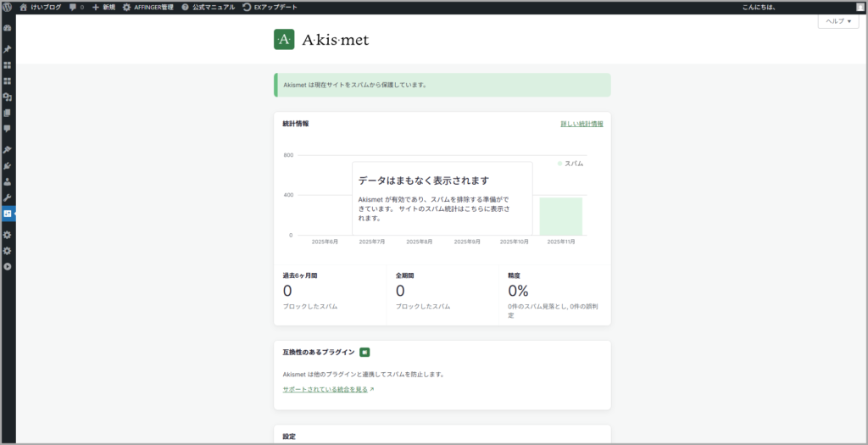This screenshot has width=868, height=445.
Task: Click the user avatar in the admin bar
Action: (860, 7)
